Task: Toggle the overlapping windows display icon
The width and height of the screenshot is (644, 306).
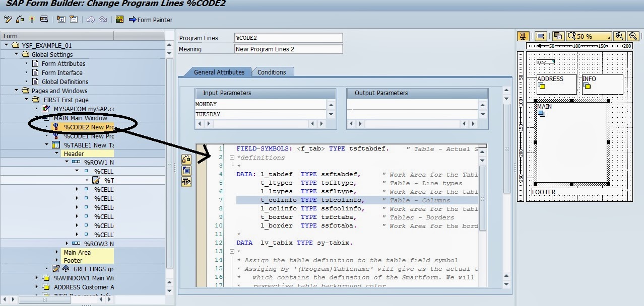Action: [557, 36]
